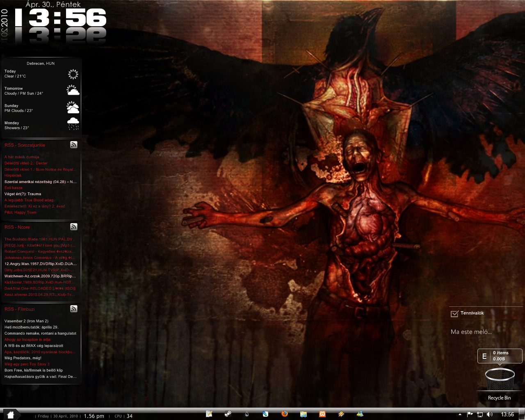This screenshot has width=525, height=420.
Task: Open the Sorozatjunkie RSS feed icon
Action: pyautogui.click(x=74, y=145)
